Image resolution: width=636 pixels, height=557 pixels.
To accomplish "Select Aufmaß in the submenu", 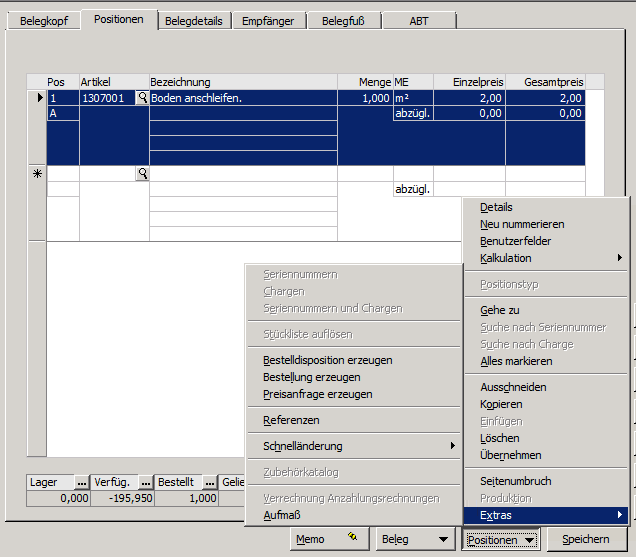I will 282,515.
